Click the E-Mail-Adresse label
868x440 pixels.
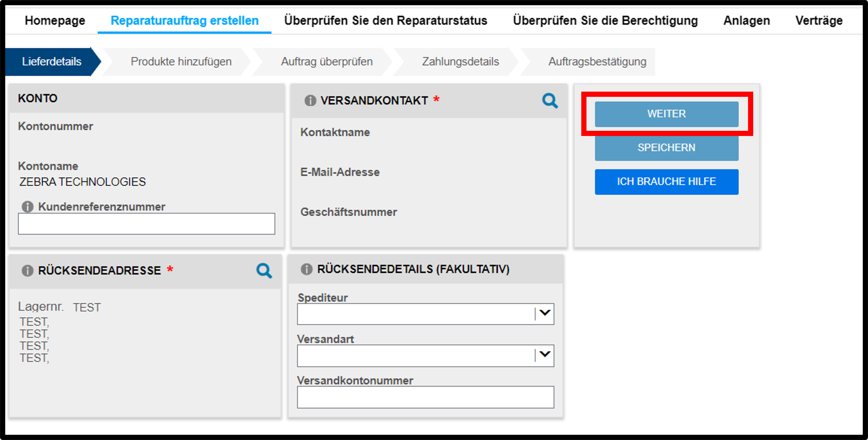pos(340,172)
